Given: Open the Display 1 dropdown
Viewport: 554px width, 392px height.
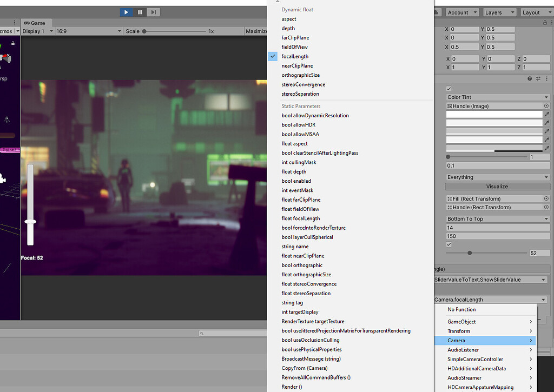Looking at the screenshot, I should click(x=37, y=31).
